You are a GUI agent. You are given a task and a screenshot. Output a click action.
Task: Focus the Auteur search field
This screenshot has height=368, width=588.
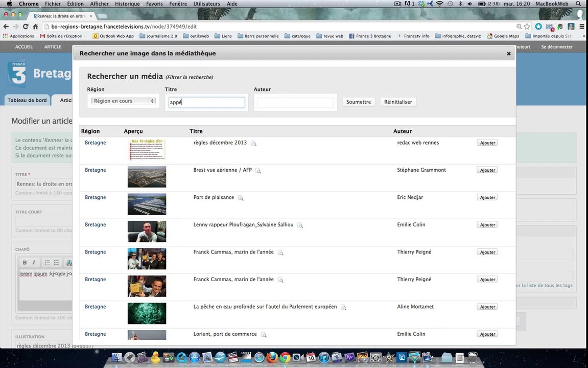(295, 102)
